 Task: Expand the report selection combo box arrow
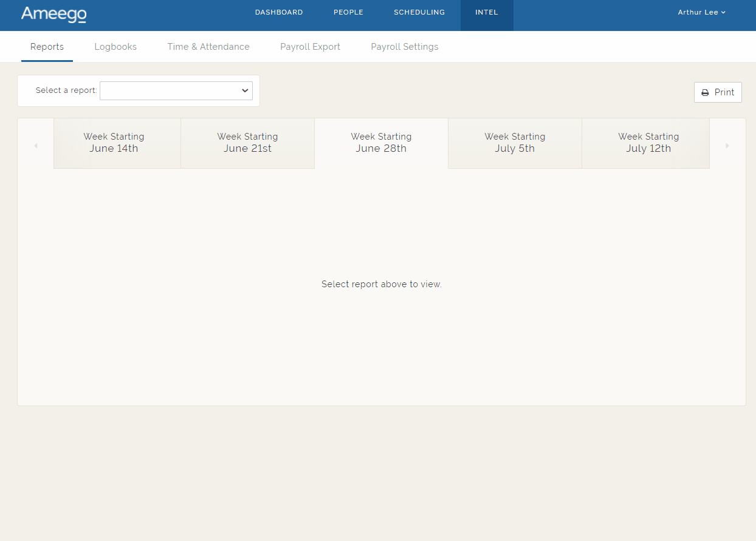point(244,90)
